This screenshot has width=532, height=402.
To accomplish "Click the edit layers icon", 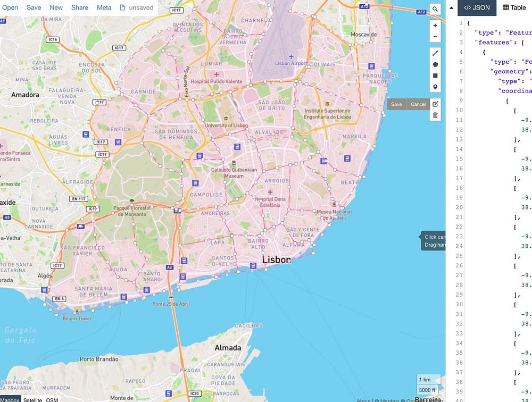I will (435, 104).
